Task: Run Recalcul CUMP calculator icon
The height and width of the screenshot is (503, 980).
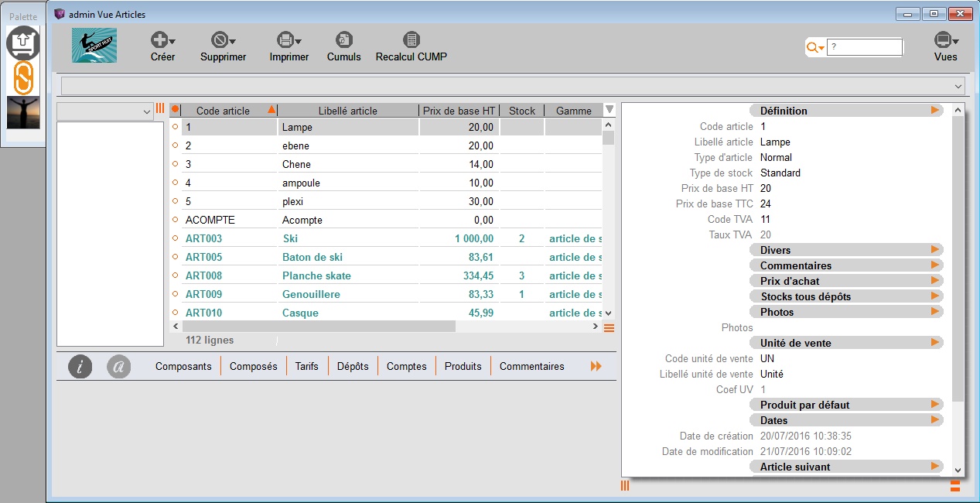Action: pos(411,40)
